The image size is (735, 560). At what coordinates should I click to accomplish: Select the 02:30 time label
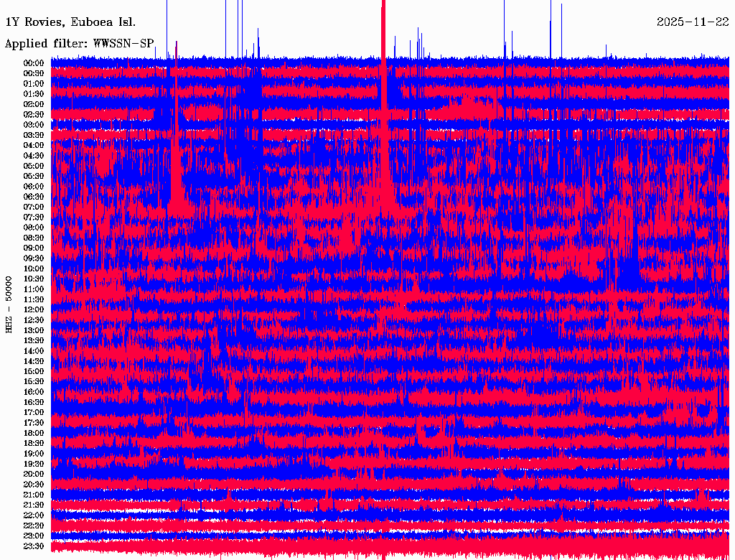click(x=34, y=114)
